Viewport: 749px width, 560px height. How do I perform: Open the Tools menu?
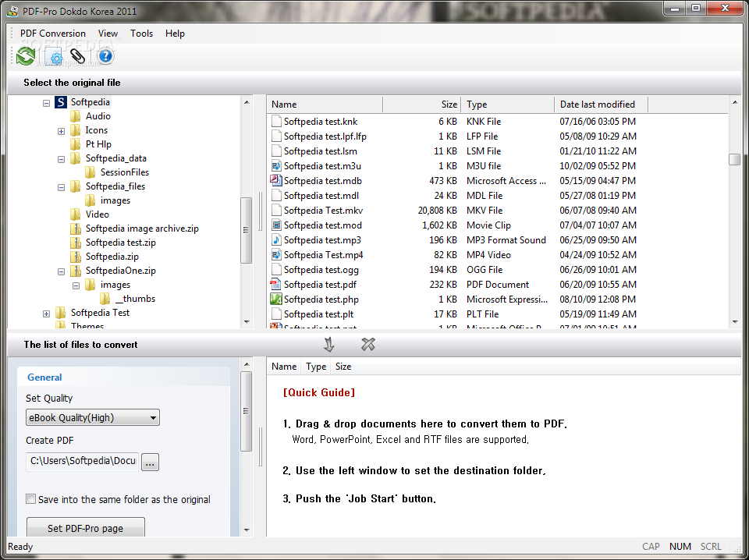[x=142, y=34]
